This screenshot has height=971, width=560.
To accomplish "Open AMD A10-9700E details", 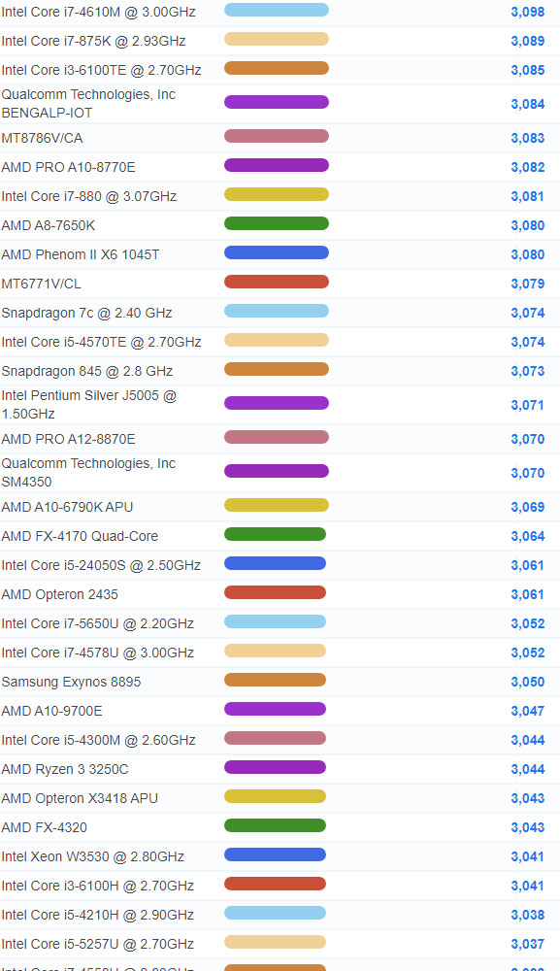I will [52, 711].
